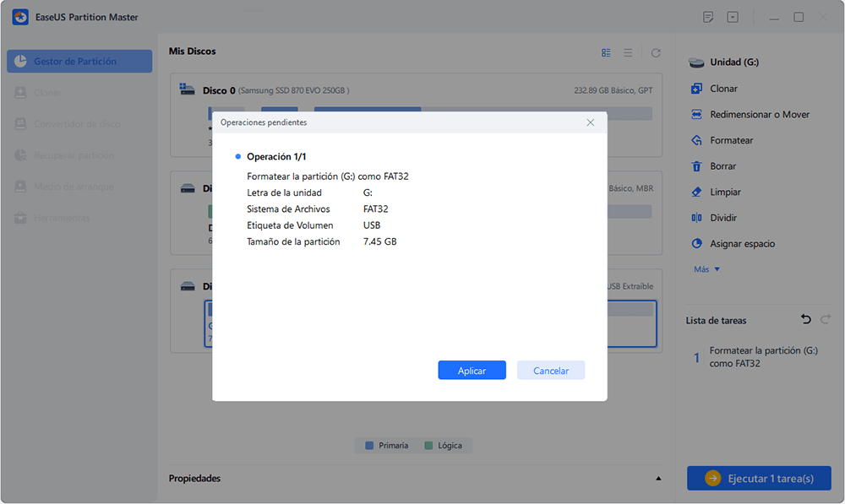This screenshot has height=504, width=845.
Task: Switch to graphical disk view icon
Action: coord(606,53)
